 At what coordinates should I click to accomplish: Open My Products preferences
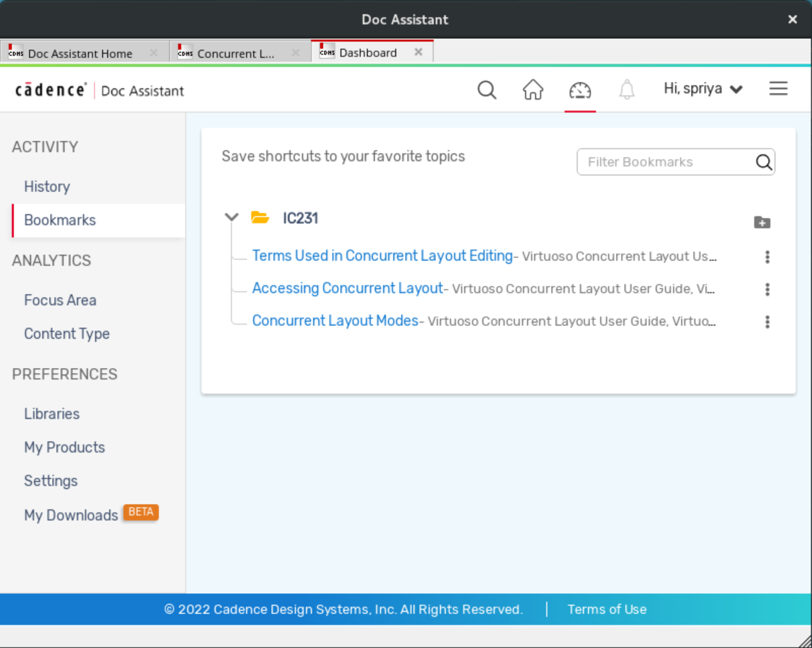coord(64,447)
